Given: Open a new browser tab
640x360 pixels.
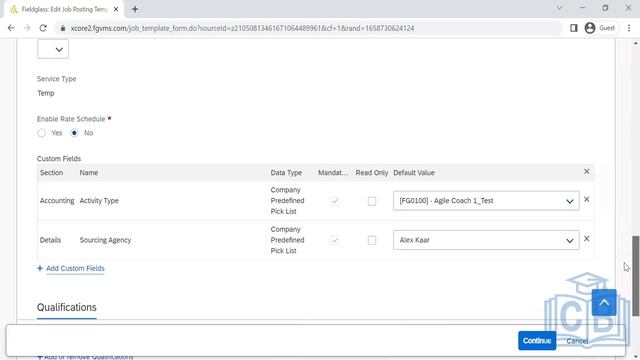Looking at the screenshot, I should coord(135,9).
